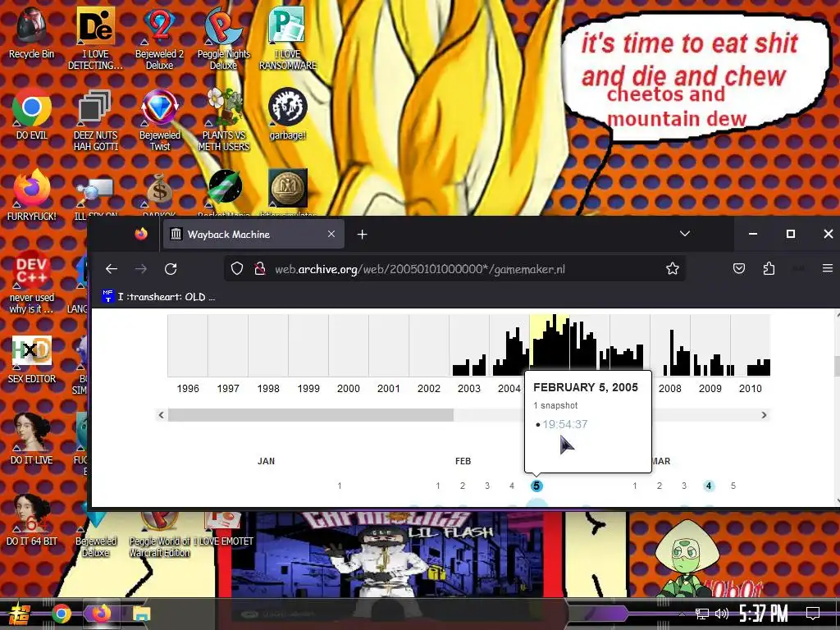This screenshot has height=630, width=840.
Task: Click the page vertical scrollbar thumb
Action: tap(837, 367)
